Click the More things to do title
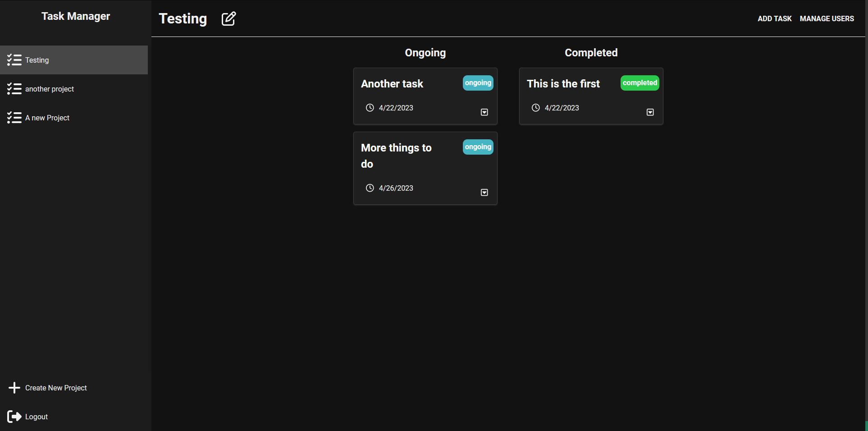This screenshot has width=868, height=431. pyautogui.click(x=397, y=156)
